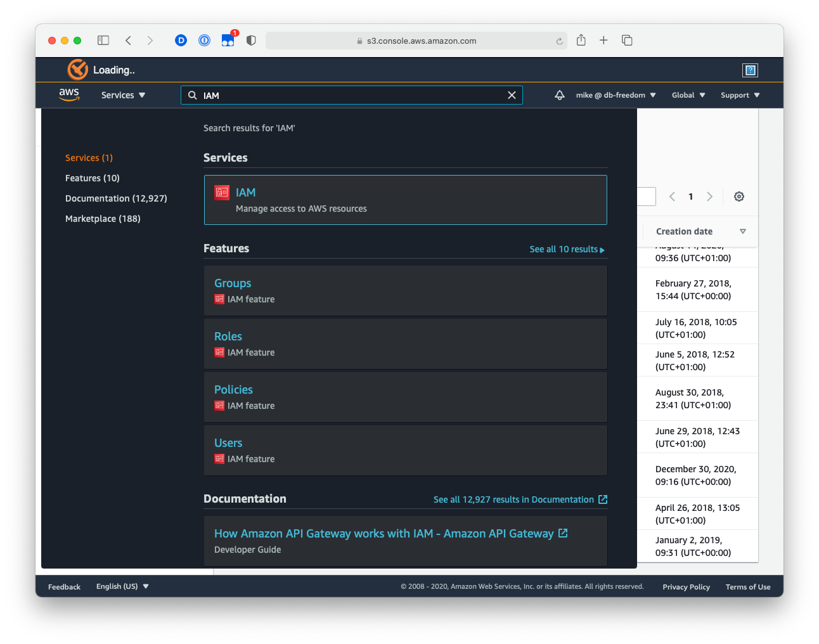Select the December 30, 2020 date cell
The image size is (819, 644).
click(x=696, y=475)
